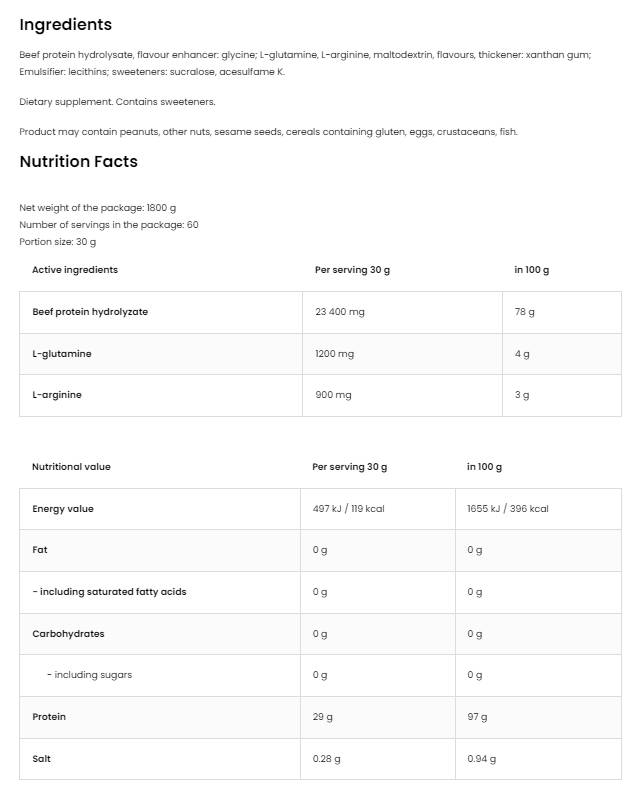The height and width of the screenshot is (798, 642).
Task: Click the Salt 0.94 g cell
Action: point(481,759)
